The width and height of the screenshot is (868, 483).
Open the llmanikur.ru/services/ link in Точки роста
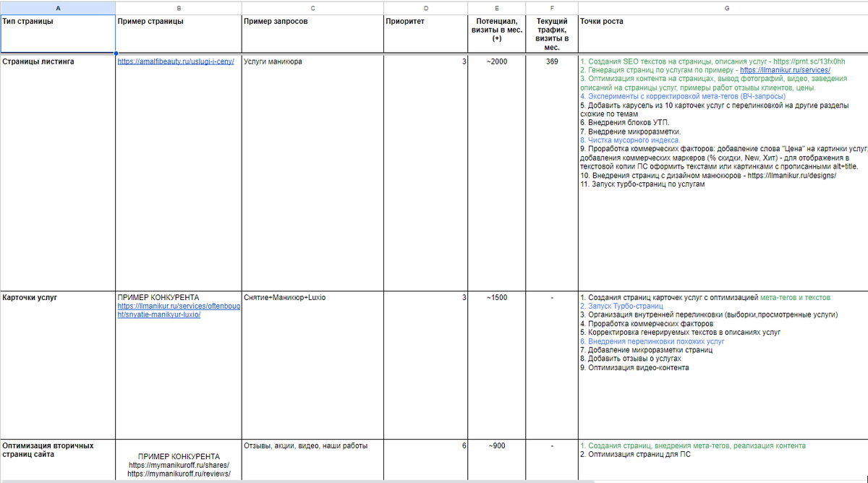pos(785,70)
